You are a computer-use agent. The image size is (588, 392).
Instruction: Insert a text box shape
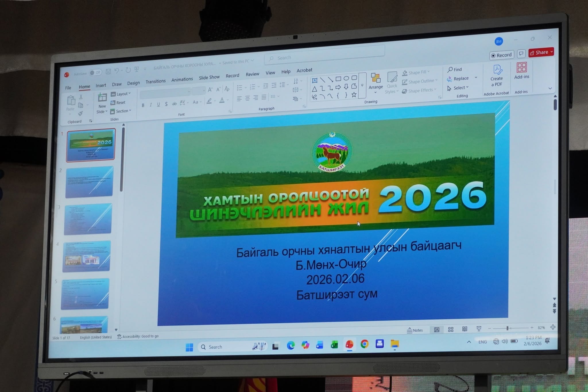(x=315, y=80)
